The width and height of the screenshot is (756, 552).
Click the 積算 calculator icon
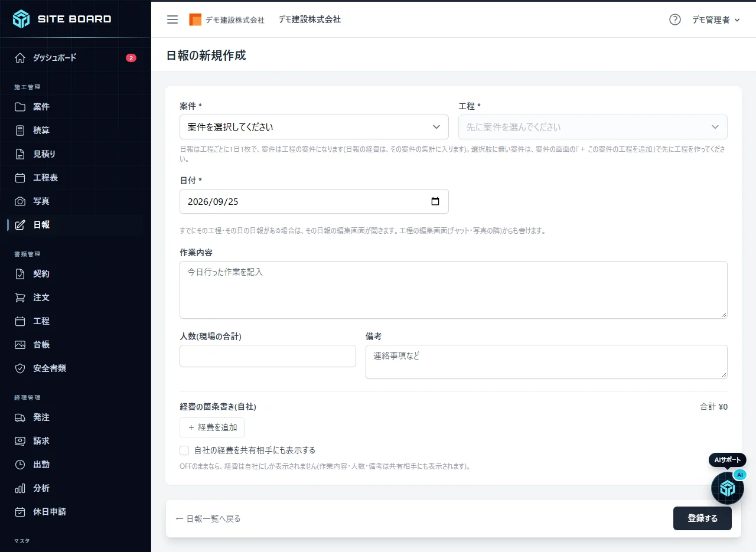20,130
